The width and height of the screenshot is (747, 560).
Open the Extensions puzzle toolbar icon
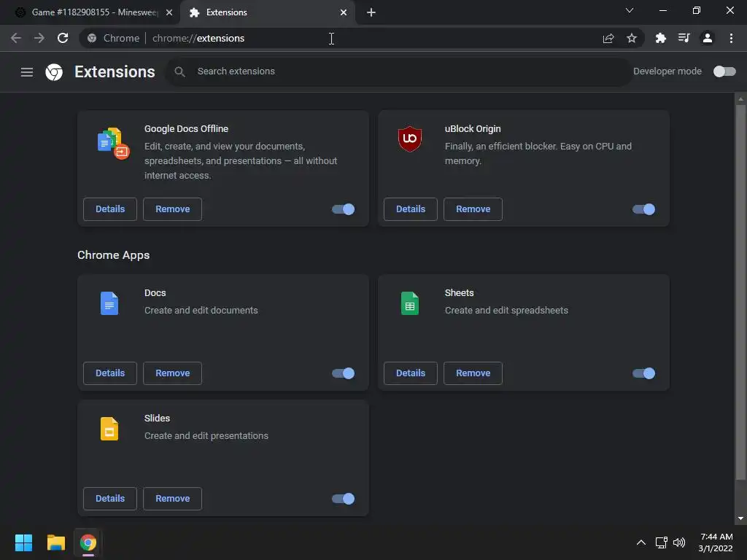coord(660,38)
